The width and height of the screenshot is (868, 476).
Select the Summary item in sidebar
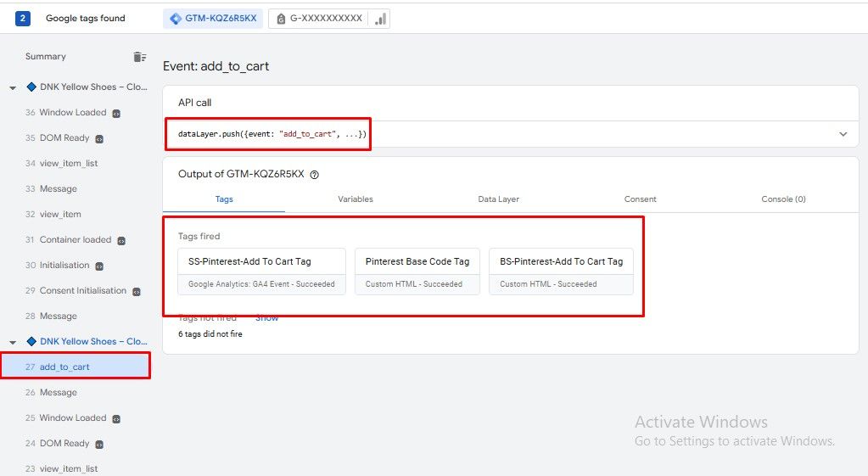click(x=46, y=57)
